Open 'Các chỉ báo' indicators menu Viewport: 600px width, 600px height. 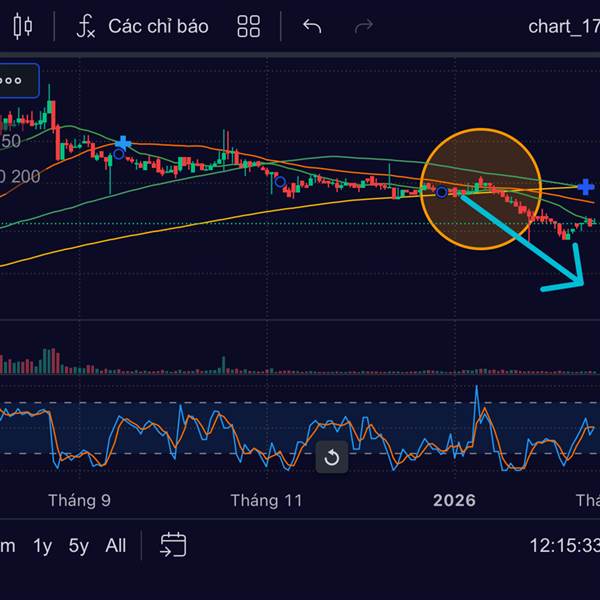click(158, 26)
